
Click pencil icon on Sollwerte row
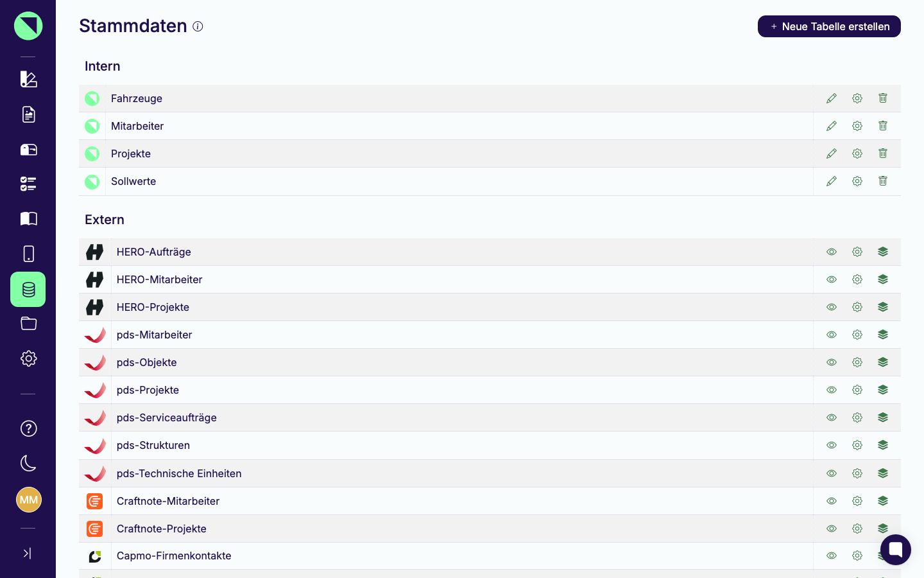[x=832, y=181]
